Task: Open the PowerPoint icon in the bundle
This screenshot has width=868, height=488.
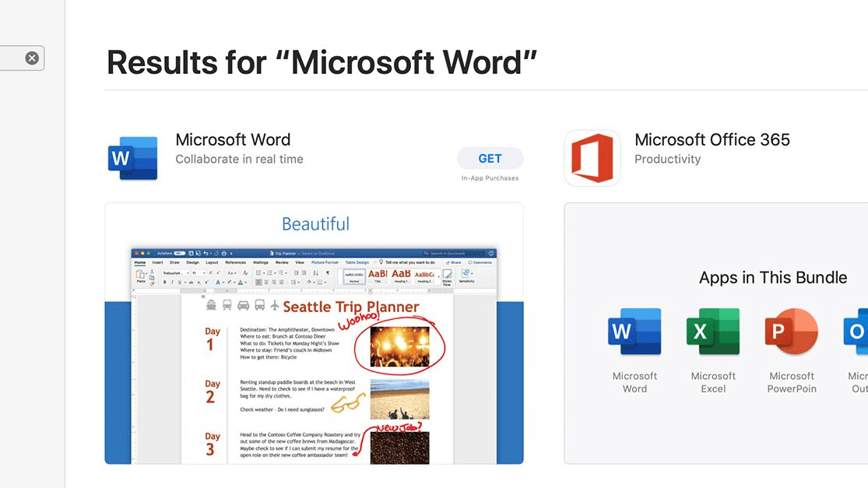Action: tap(792, 331)
